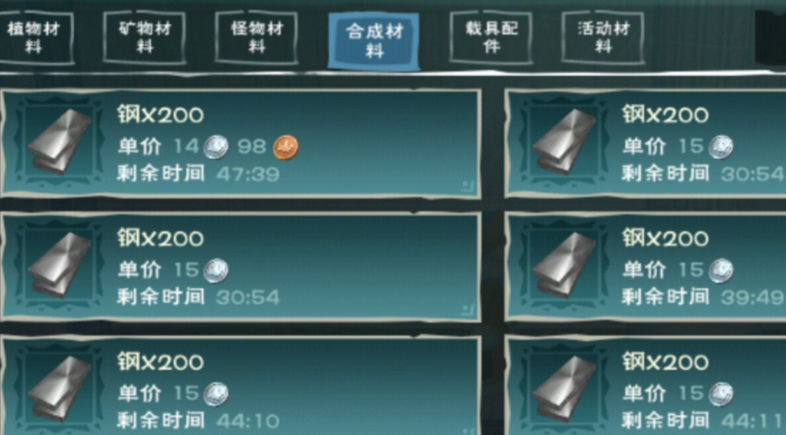Screen dimensions: 786x435
Task: Click steel ingot icon of right 30:54 listing
Action: point(564,142)
